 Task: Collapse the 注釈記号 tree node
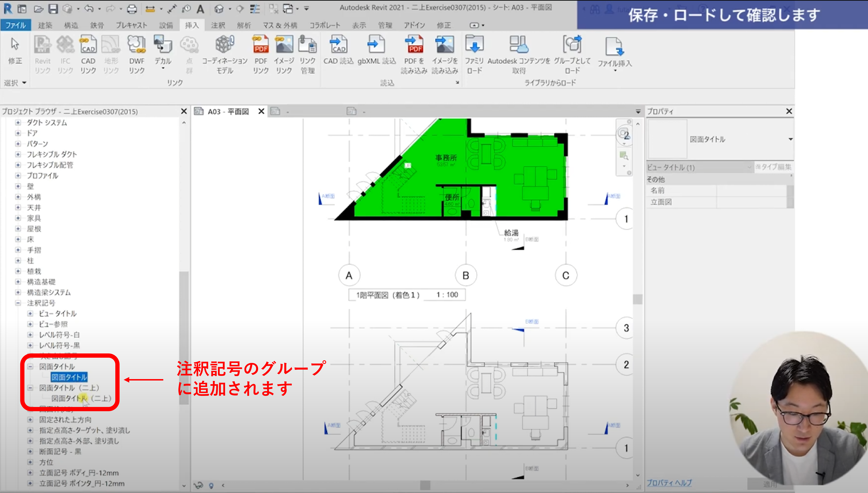[18, 303]
